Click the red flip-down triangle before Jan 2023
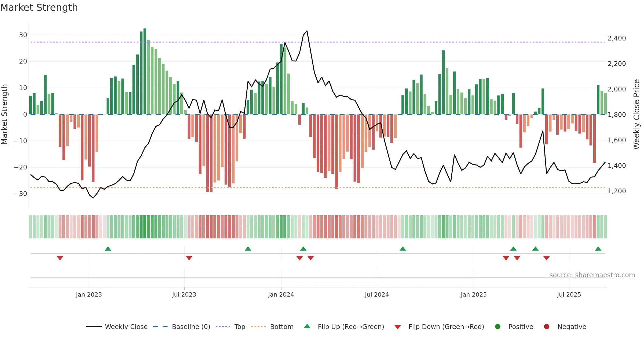This screenshot has width=644, height=362. [60, 258]
